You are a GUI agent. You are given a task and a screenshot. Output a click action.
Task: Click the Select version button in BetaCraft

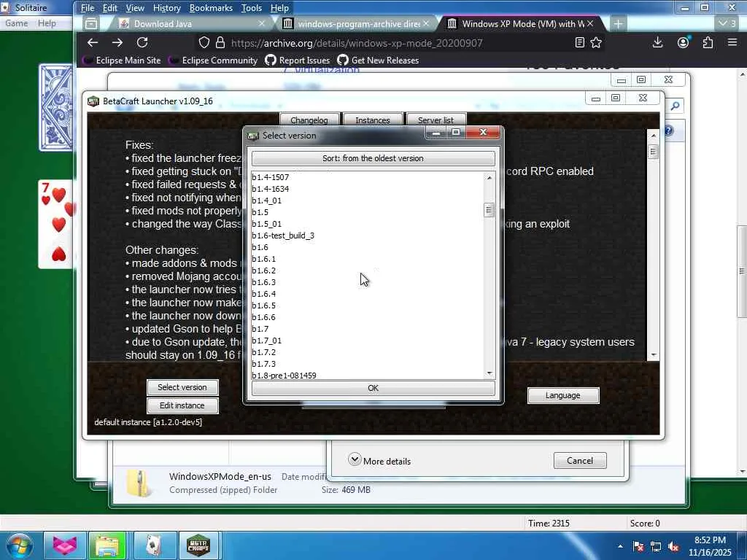(x=182, y=387)
